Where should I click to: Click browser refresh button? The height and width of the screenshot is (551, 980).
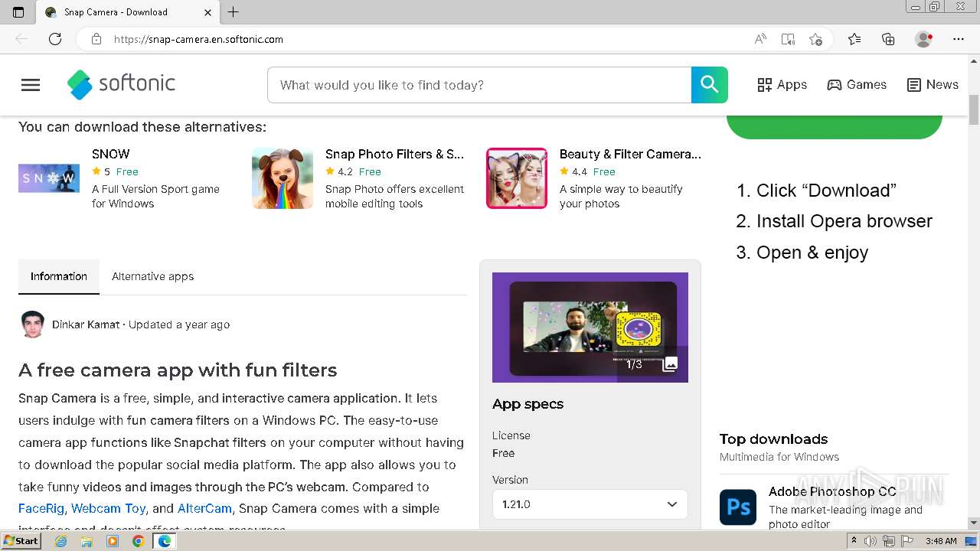point(55,39)
